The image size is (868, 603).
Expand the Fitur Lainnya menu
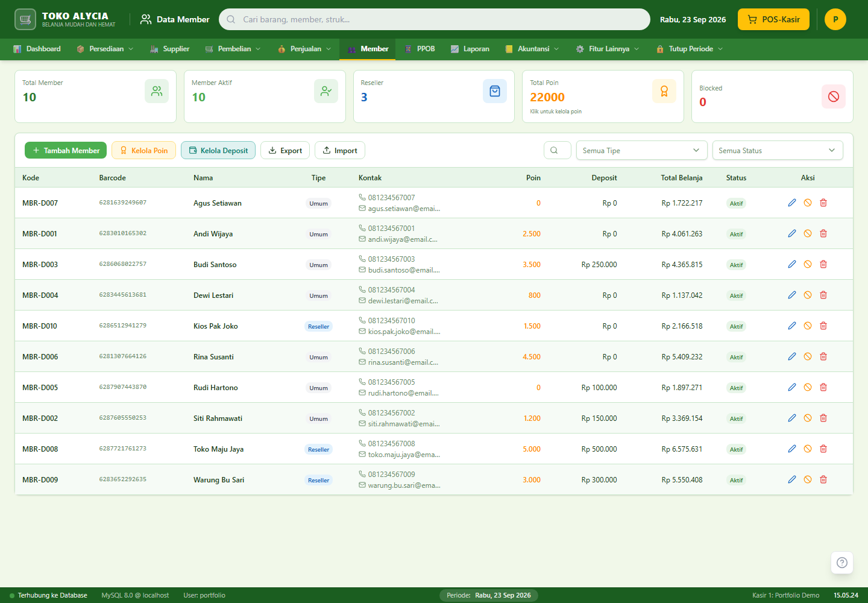coord(608,49)
